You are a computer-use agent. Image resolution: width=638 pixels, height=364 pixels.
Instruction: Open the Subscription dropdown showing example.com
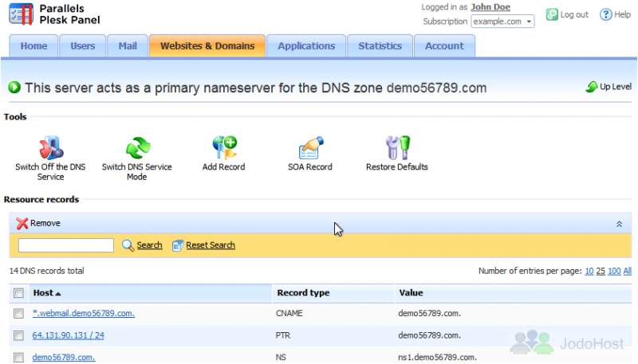[x=502, y=22]
